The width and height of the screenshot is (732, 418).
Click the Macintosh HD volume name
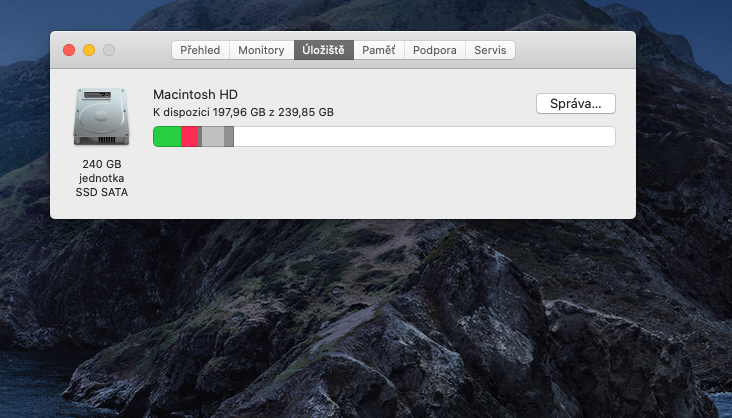195,94
